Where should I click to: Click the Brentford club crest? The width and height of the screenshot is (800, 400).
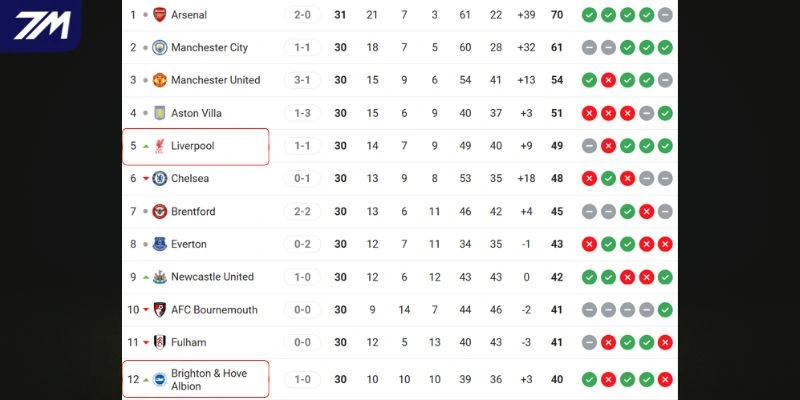pyautogui.click(x=159, y=212)
